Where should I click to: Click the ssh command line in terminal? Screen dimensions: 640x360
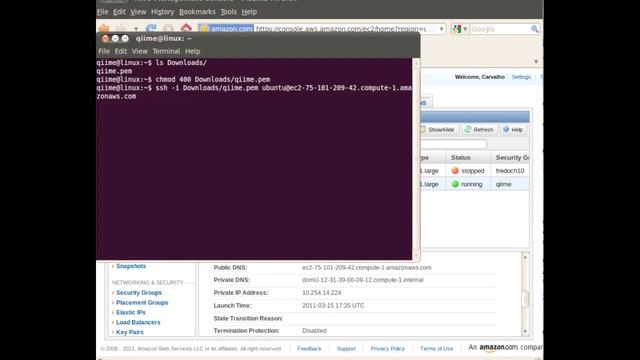coord(254,92)
